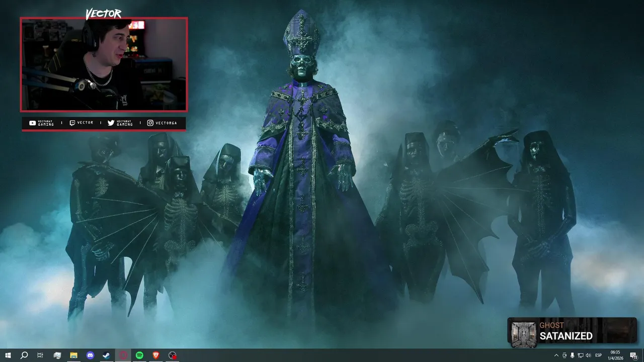Switch to the pink circle app on taskbar

click(x=123, y=355)
